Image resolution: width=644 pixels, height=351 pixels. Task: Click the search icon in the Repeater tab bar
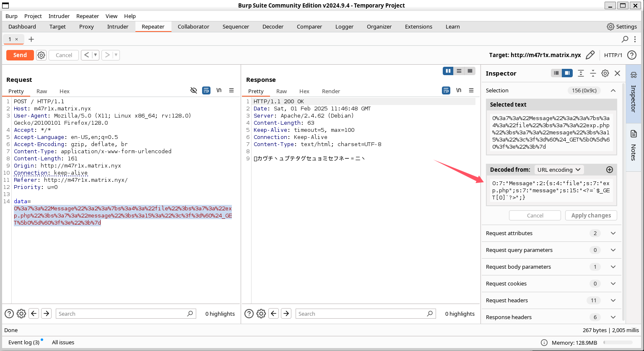coord(625,39)
